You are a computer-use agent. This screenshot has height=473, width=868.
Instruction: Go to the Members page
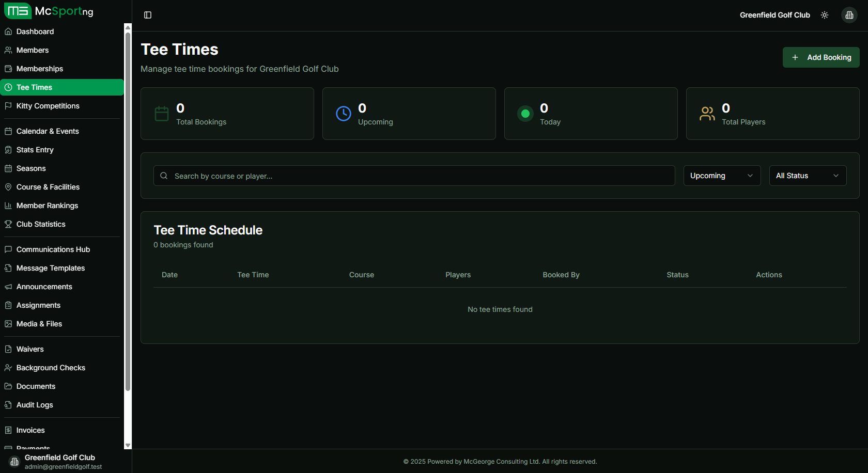click(x=33, y=50)
